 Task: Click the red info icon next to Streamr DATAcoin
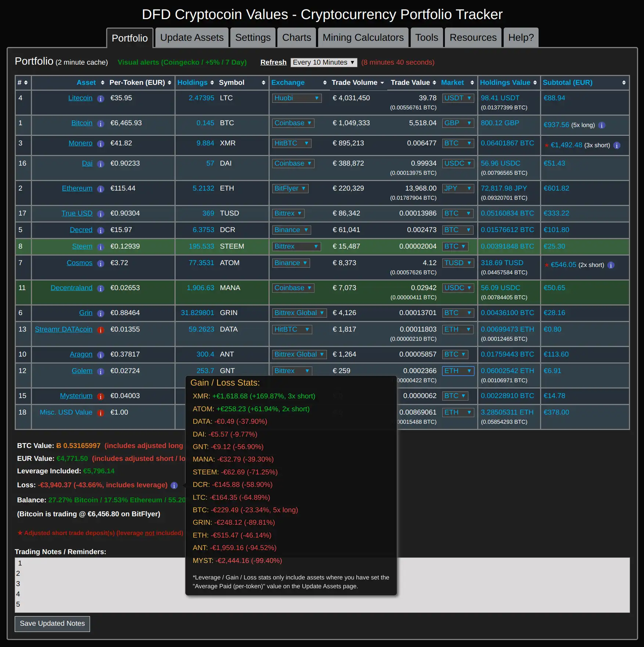pos(101,330)
